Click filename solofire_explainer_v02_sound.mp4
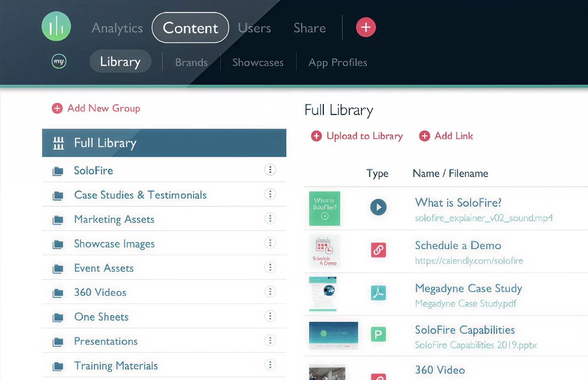 484,218
